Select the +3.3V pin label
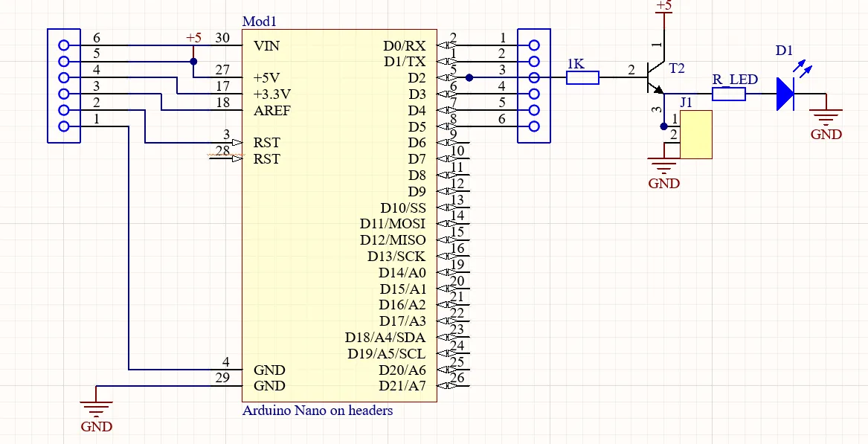Image resolution: width=868 pixels, height=444 pixels. pos(271,94)
